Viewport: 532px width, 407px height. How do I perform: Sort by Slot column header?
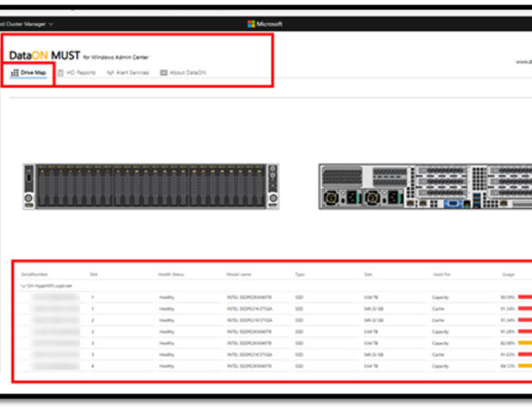(x=94, y=274)
